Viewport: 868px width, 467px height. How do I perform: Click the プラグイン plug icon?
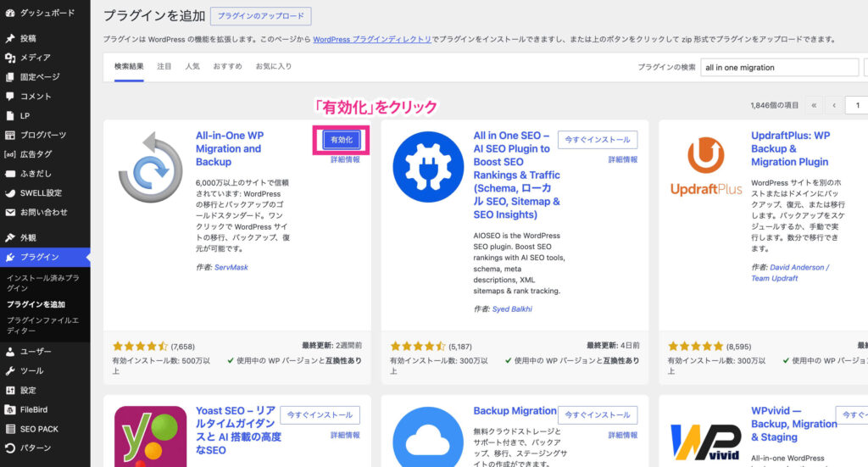click(10, 258)
